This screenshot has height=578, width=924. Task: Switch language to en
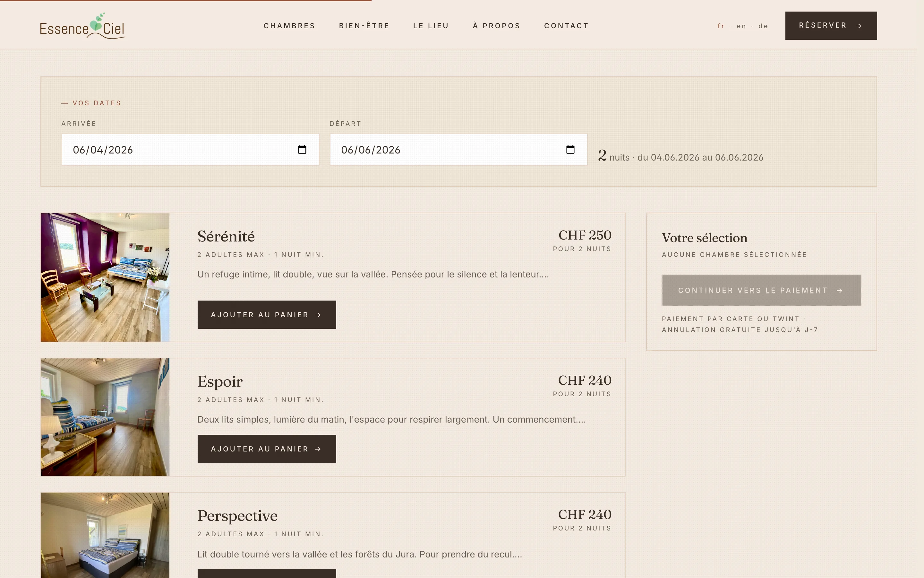click(x=741, y=26)
